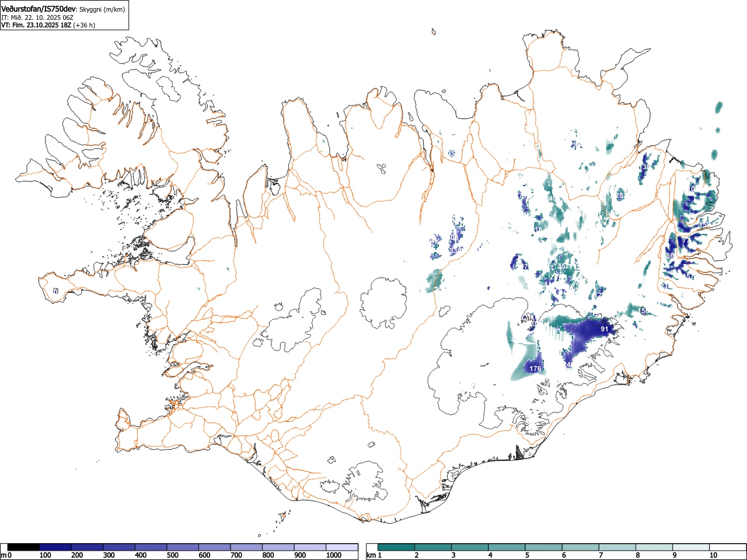
Task: Click the '100' tick label in meter legend
Action: (x=45, y=555)
